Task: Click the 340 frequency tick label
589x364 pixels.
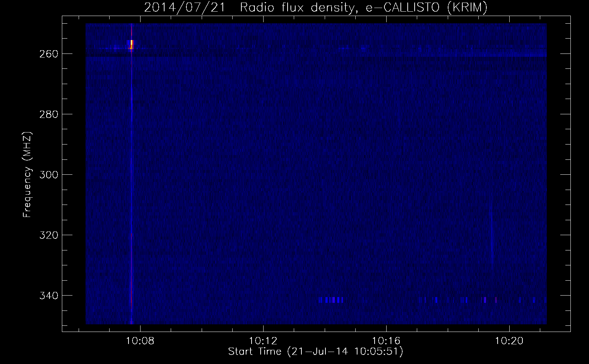Action: coord(48,296)
